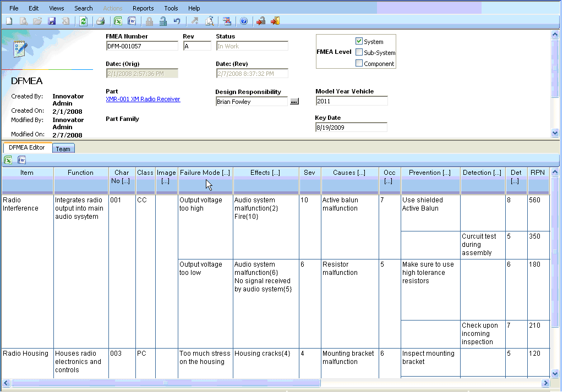The image size is (563, 392).
Task: Open the Search menu
Action: pos(84,8)
